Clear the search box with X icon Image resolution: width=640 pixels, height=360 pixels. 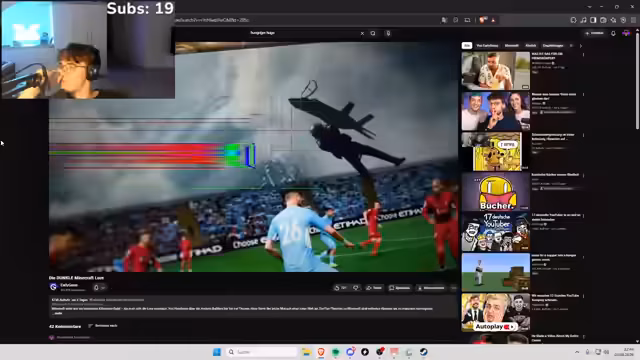[362, 33]
